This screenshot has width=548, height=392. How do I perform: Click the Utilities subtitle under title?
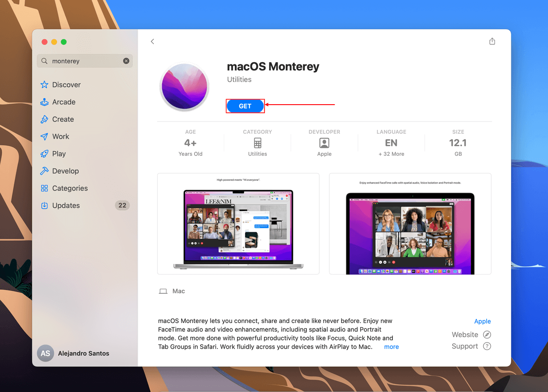(239, 79)
